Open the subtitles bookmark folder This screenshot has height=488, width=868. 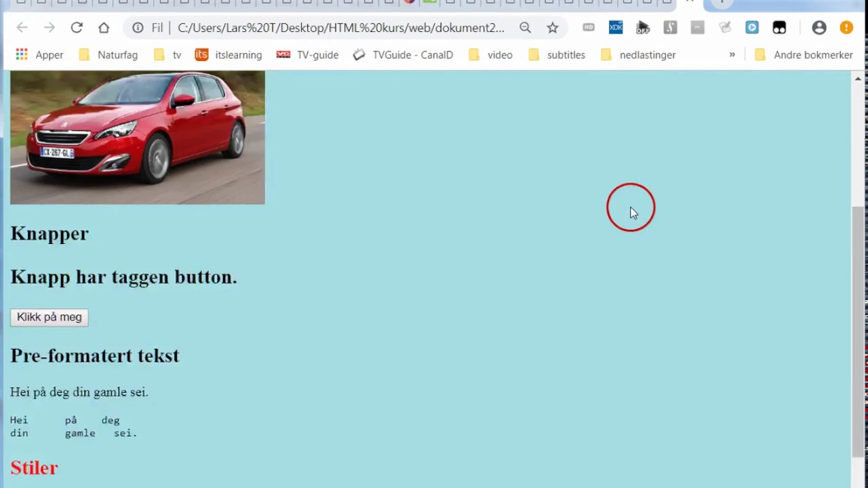coord(556,55)
